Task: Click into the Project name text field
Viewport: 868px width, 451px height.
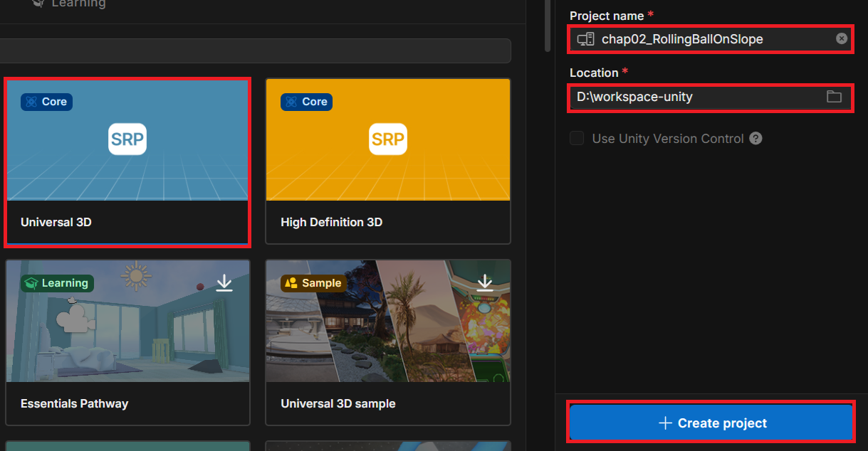Action: click(711, 39)
